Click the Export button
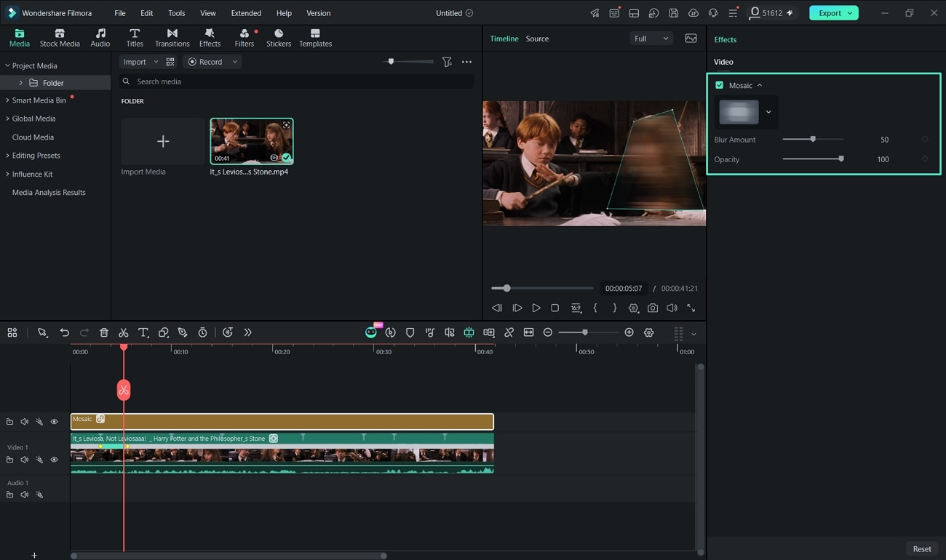Image resolution: width=946 pixels, height=560 pixels. [834, 13]
